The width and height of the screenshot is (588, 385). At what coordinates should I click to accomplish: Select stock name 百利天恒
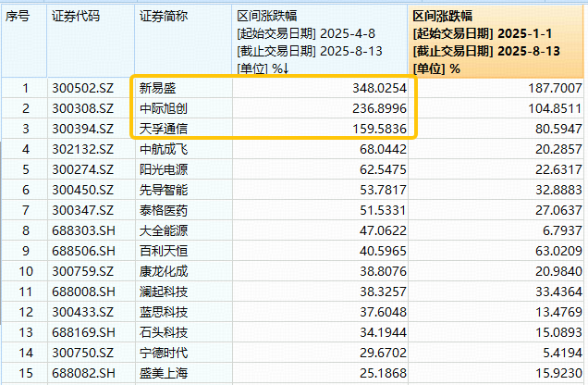[x=164, y=251]
